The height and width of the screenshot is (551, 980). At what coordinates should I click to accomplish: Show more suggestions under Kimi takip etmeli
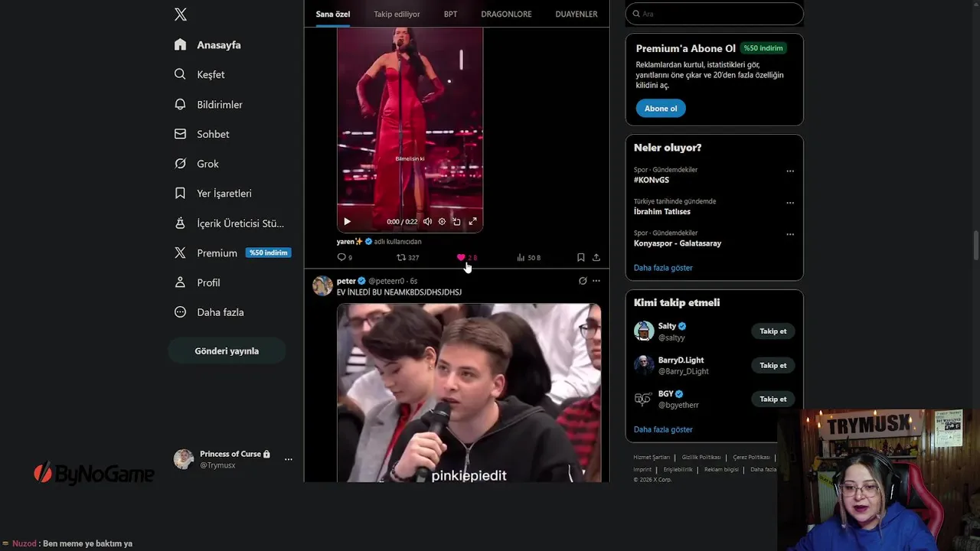click(663, 429)
